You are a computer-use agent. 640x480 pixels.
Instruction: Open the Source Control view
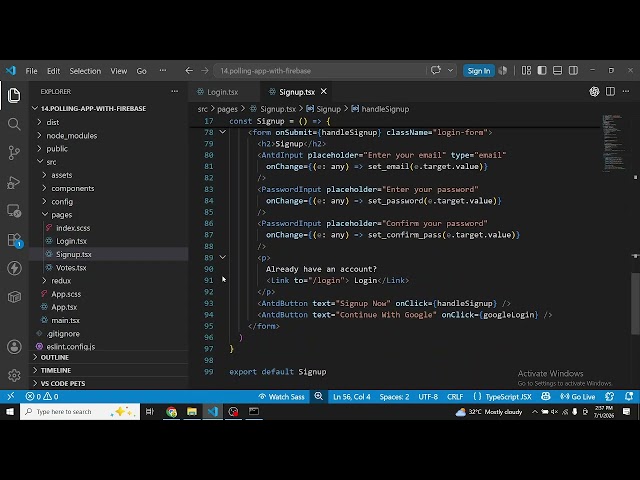coord(14,153)
